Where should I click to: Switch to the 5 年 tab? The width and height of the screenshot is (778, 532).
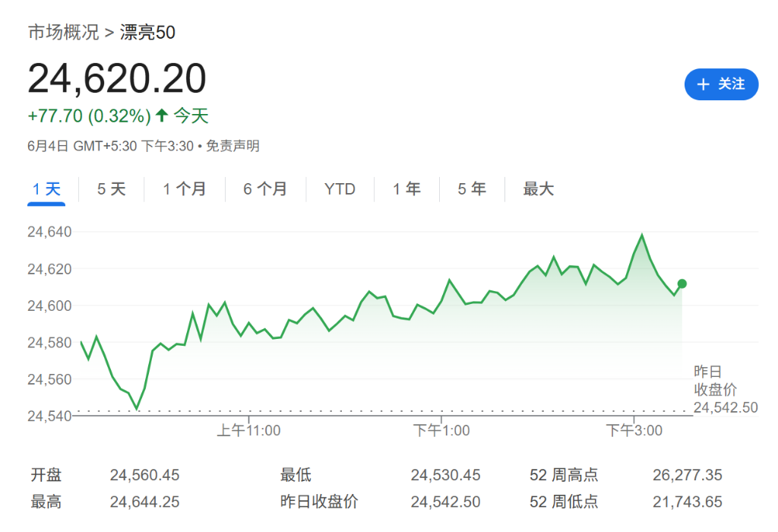472,189
